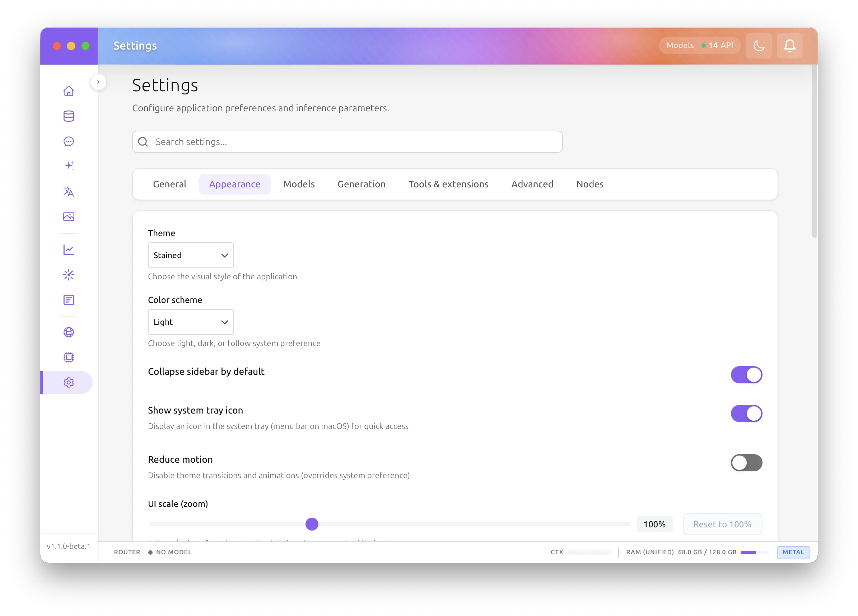The width and height of the screenshot is (858, 616).
Task: Open the Theme dropdown showing Stained
Action: point(191,255)
